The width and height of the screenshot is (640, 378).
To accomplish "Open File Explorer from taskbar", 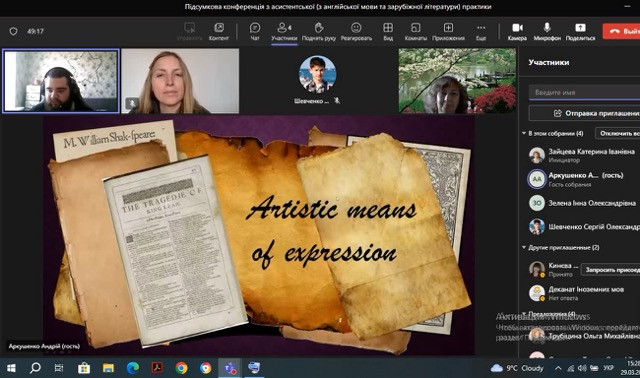I will point(108,368).
